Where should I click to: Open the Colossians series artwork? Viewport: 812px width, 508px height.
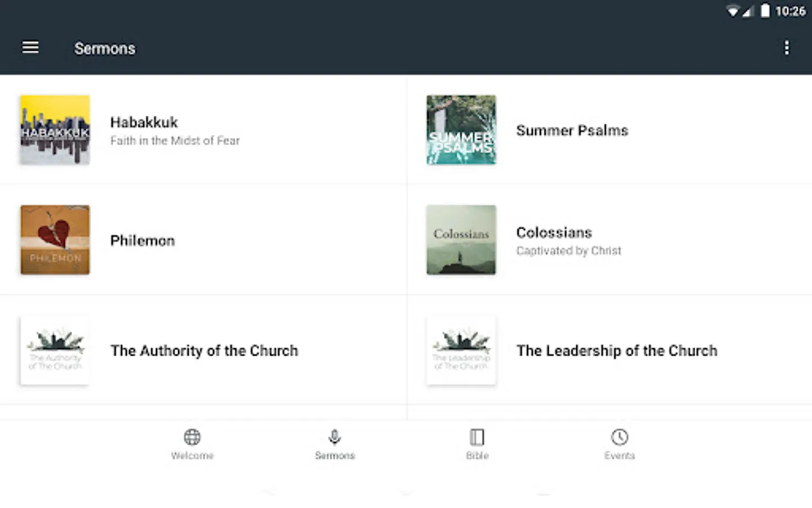461,240
